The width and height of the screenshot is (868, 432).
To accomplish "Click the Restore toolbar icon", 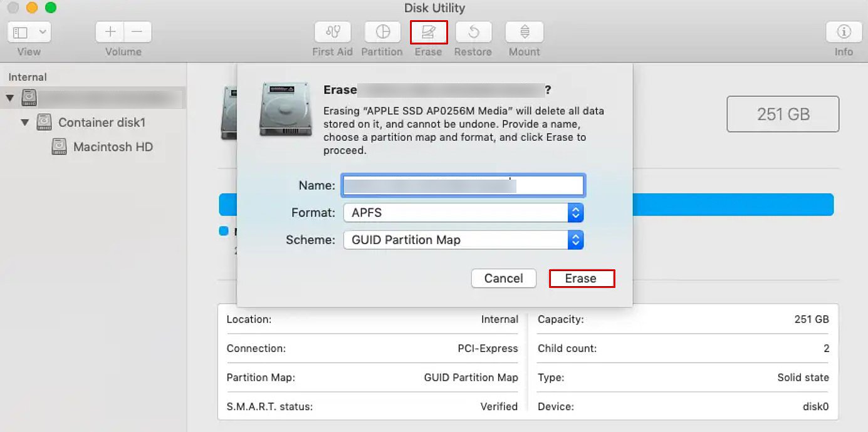I will [x=473, y=32].
